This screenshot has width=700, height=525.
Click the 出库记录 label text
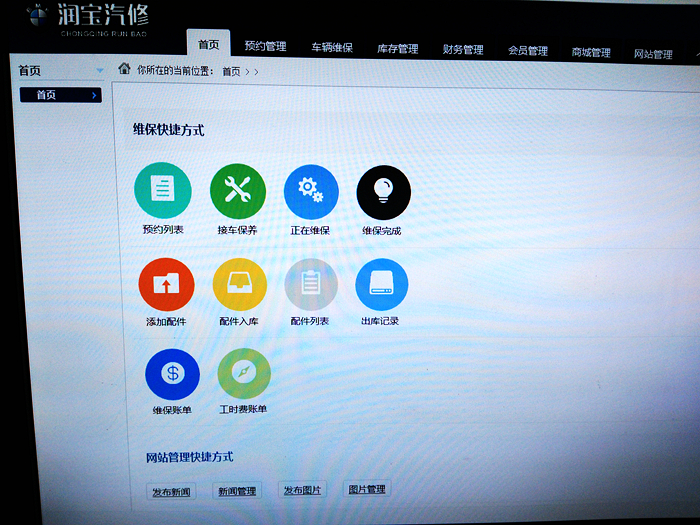(x=380, y=321)
